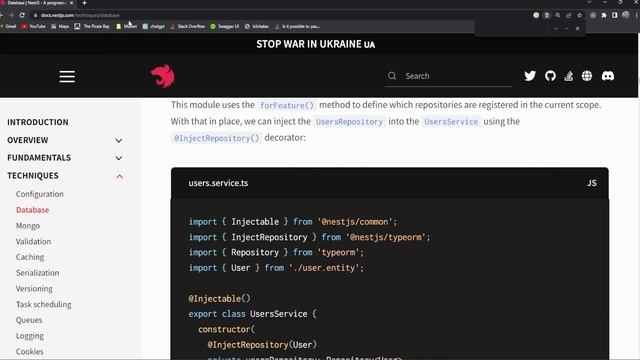Close the find bar with its X
The height and width of the screenshot is (360, 640).
coord(577,29)
